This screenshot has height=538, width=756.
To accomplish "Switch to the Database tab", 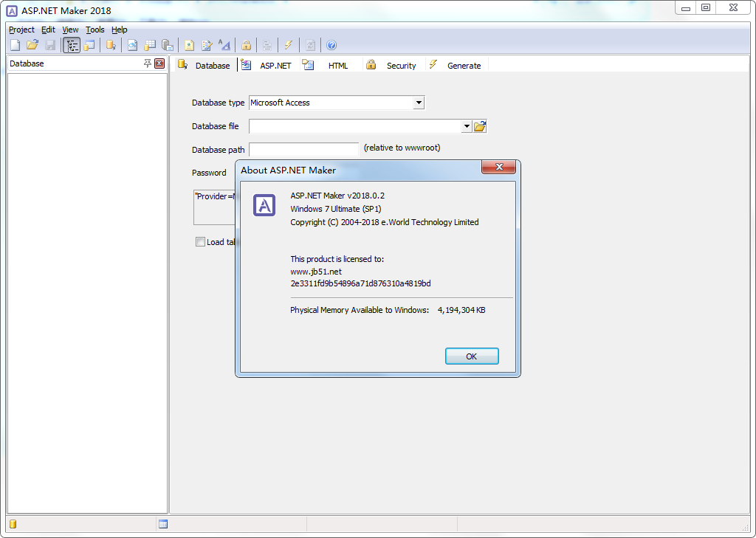I will (x=205, y=65).
